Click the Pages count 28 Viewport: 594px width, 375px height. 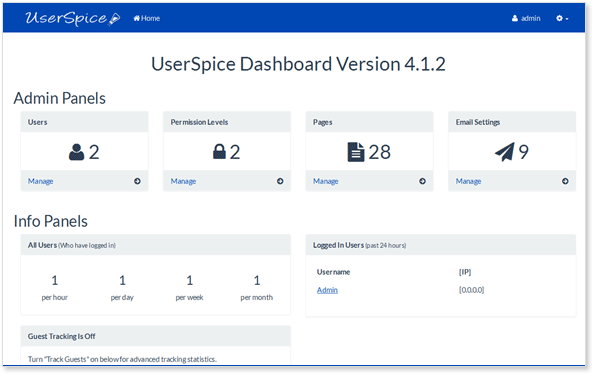click(x=380, y=152)
